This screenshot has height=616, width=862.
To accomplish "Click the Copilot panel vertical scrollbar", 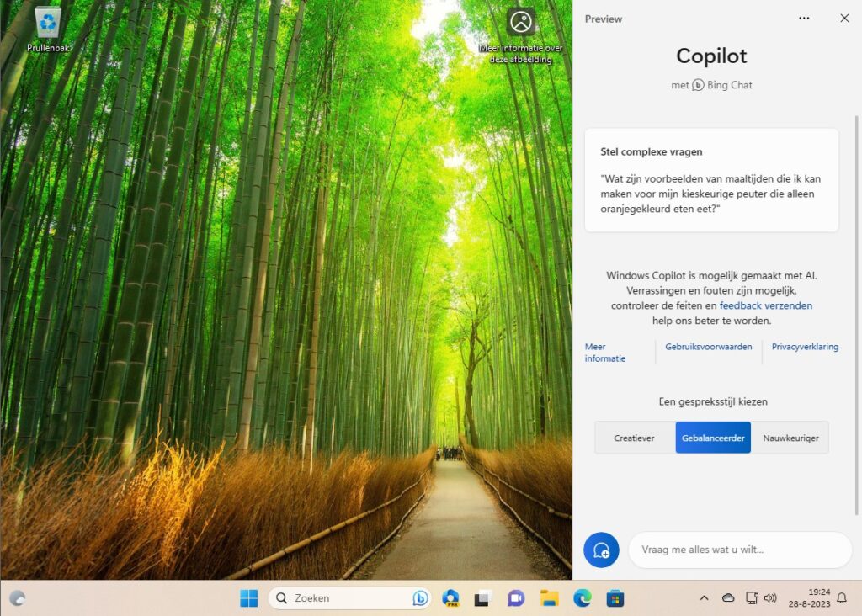I will [x=856, y=316].
